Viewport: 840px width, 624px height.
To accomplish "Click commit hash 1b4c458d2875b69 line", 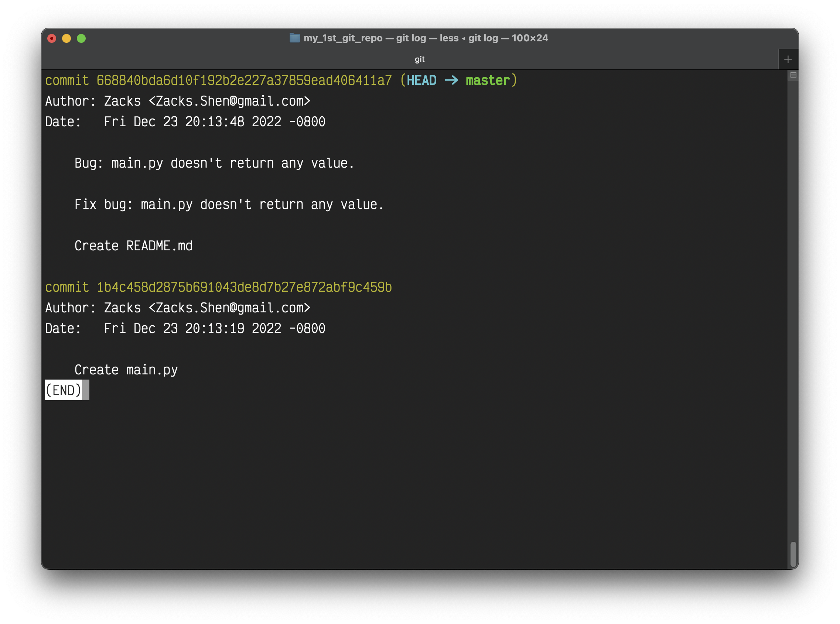I will (x=244, y=287).
